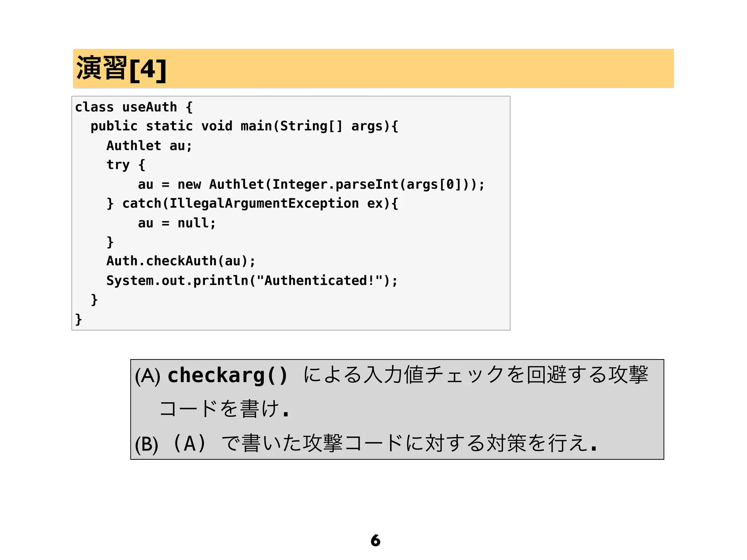Click the "public static void main(String[] args){" line
The image size is (747, 560).
click(x=244, y=126)
